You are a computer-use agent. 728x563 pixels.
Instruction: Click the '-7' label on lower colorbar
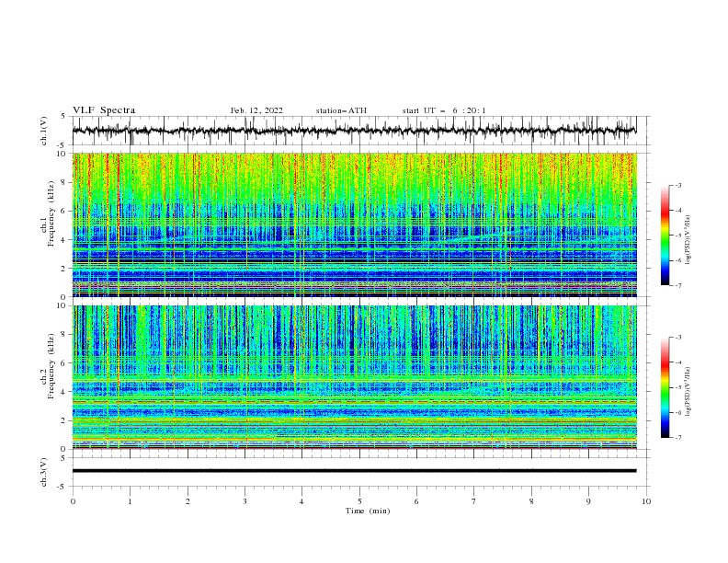pyautogui.click(x=678, y=438)
